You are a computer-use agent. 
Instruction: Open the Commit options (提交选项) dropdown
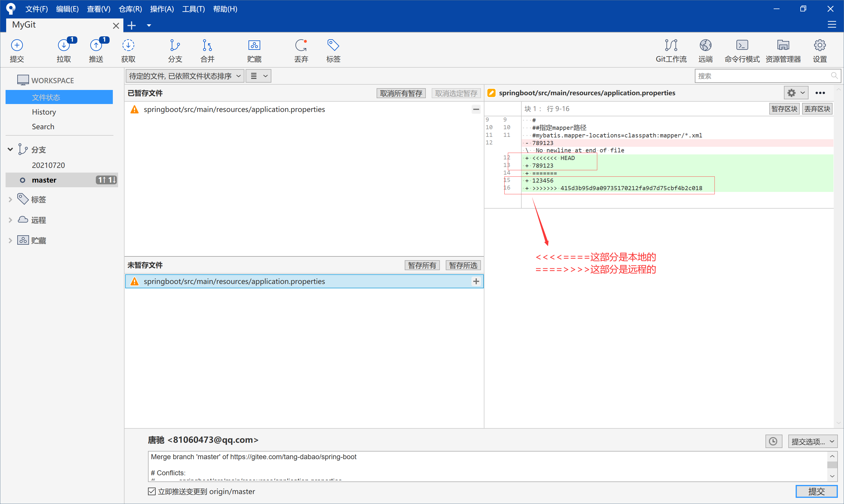(x=812, y=441)
